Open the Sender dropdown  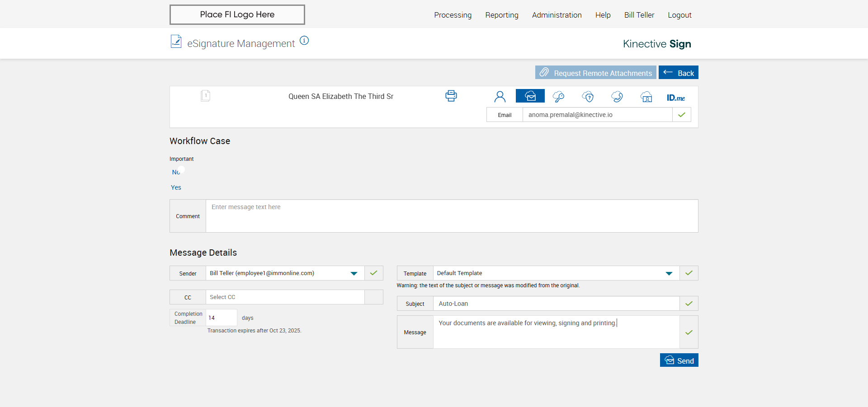tap(354, 273)
